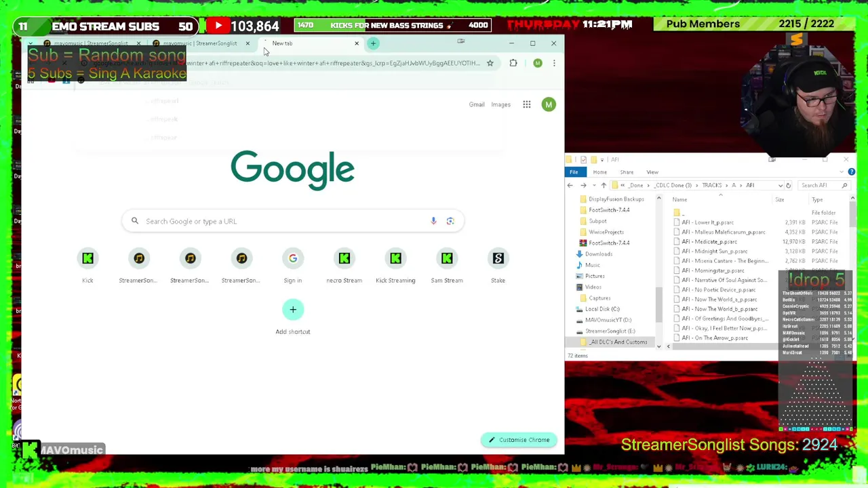Viewport: 868px width, 488px height.
Task: Open the address bar history dropdown
Action: [x=780, y=185]
